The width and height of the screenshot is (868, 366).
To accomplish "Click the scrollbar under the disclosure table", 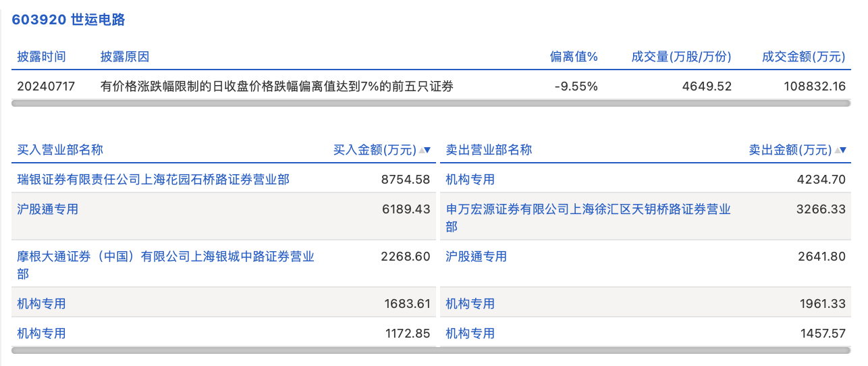I will [x=431, y=103].
